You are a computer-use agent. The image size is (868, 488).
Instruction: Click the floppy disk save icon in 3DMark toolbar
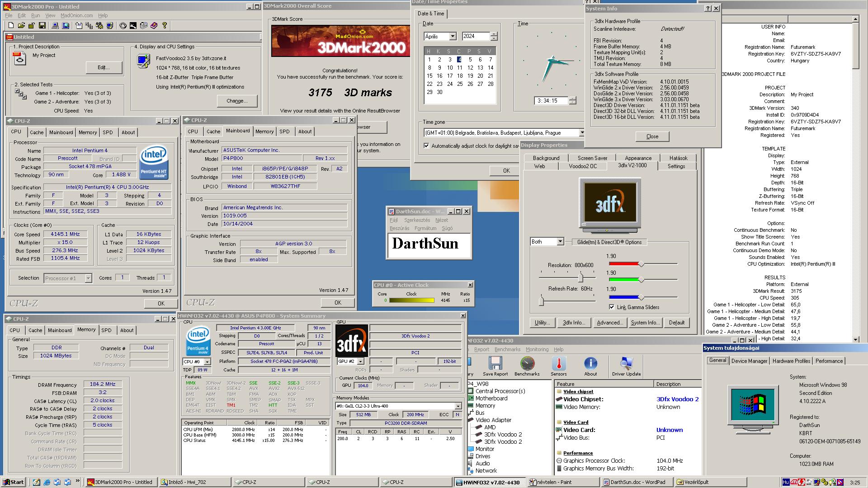point(42,26)
